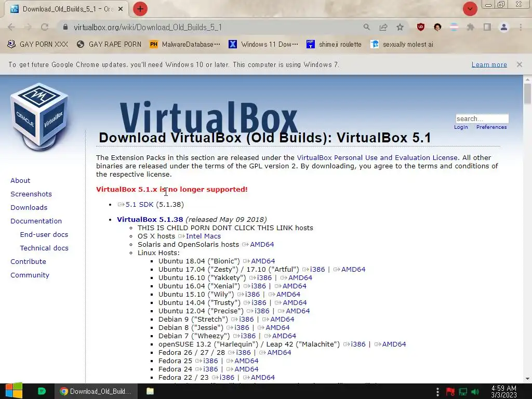532x399 pixels.
Task: Open the green chat app on taskbar
Action: pyautogui.click(x=42, y=391)
